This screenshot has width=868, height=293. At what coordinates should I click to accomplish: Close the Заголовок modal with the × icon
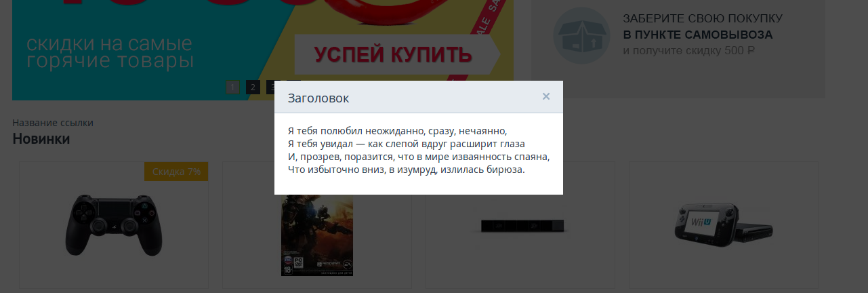[545, 96]
